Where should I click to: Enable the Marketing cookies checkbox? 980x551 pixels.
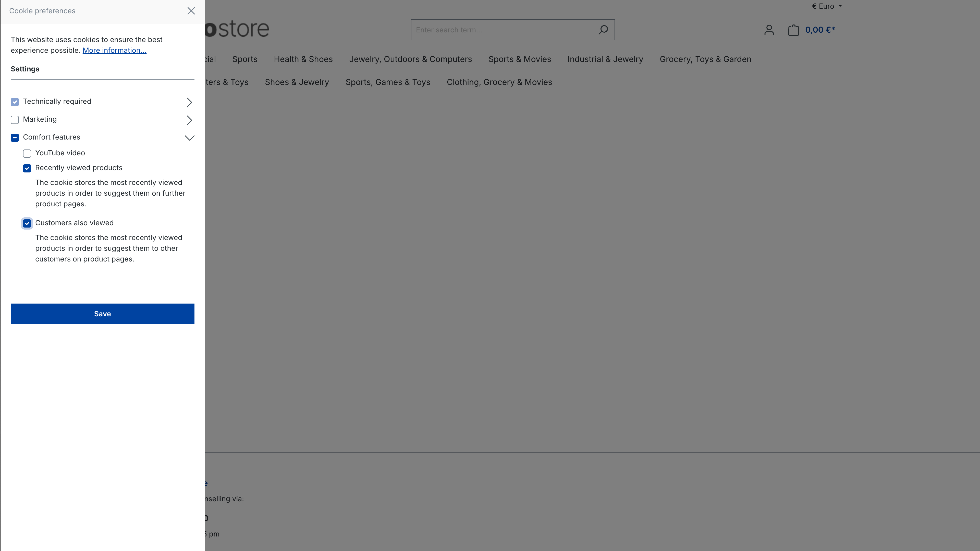tap(15, 120)
